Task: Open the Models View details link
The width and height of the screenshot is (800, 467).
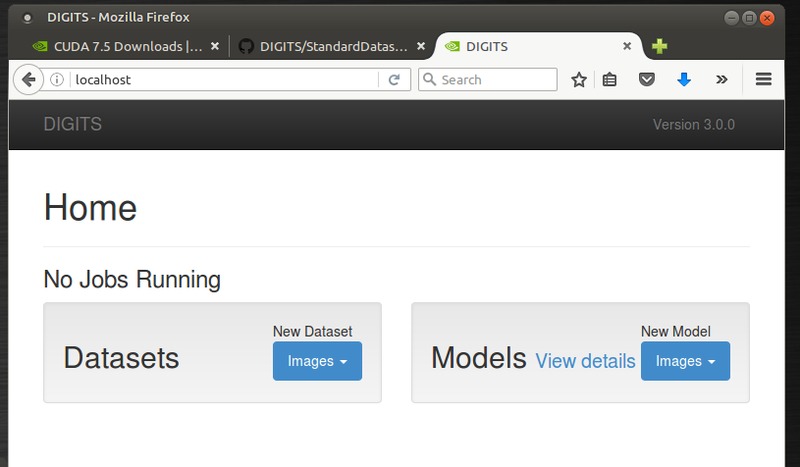Action: [x=585, y=361]
